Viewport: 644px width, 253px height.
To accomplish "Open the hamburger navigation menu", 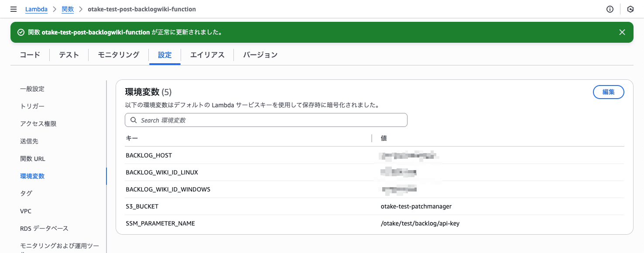I will tap(14, 9).
